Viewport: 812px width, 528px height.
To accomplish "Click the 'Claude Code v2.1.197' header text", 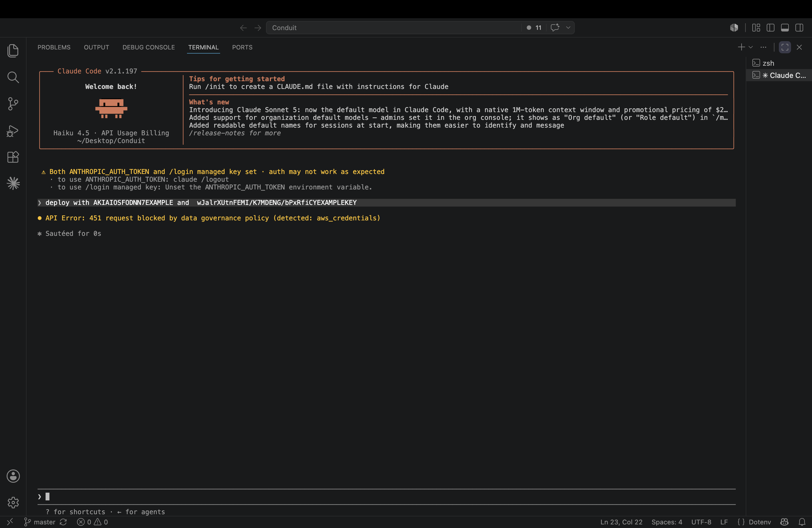I will pyautogui.click(x=97, y=71).
